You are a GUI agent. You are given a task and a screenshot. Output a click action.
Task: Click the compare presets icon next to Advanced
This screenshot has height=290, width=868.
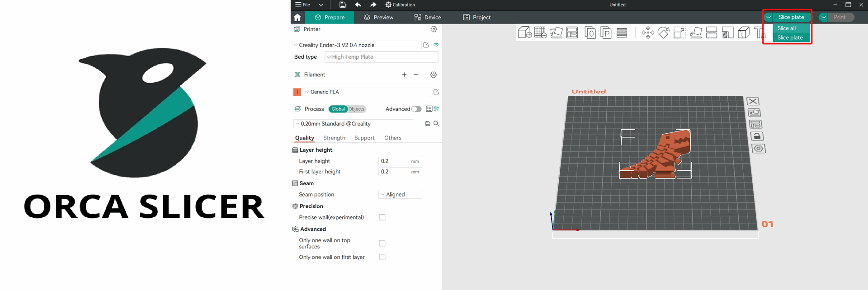437,109
